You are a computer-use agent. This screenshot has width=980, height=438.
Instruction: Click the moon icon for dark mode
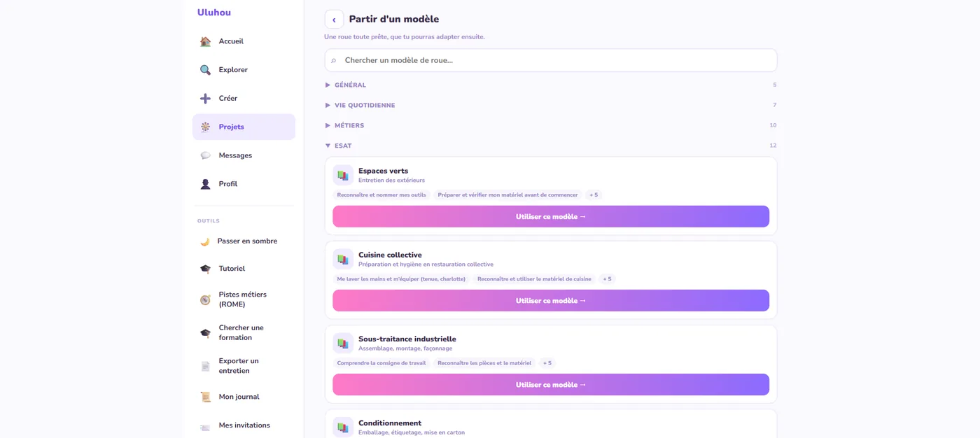pyautogui.click(x=205, y=241)
